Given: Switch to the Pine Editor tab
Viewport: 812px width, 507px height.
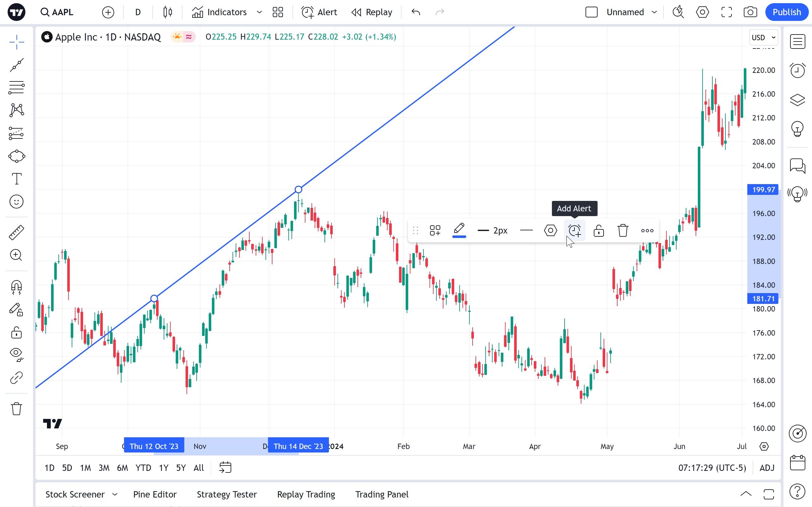Looking at the screenshot, I should (x=155, y=494).
